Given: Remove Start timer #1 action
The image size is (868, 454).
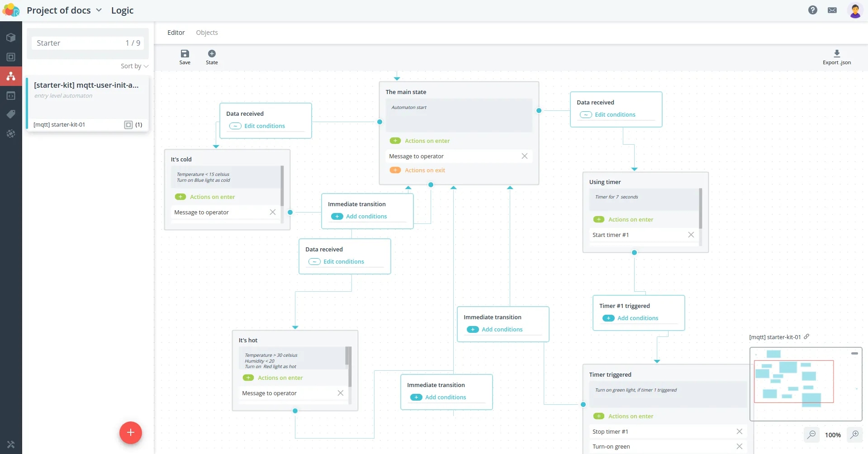Looking at the screenshot, I should (x=691, y=235).
